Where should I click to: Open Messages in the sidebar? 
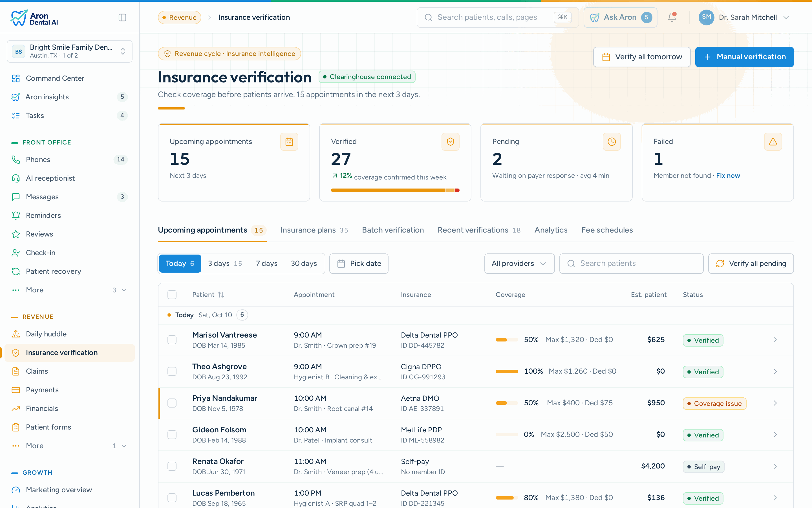(x=70, y=197)
